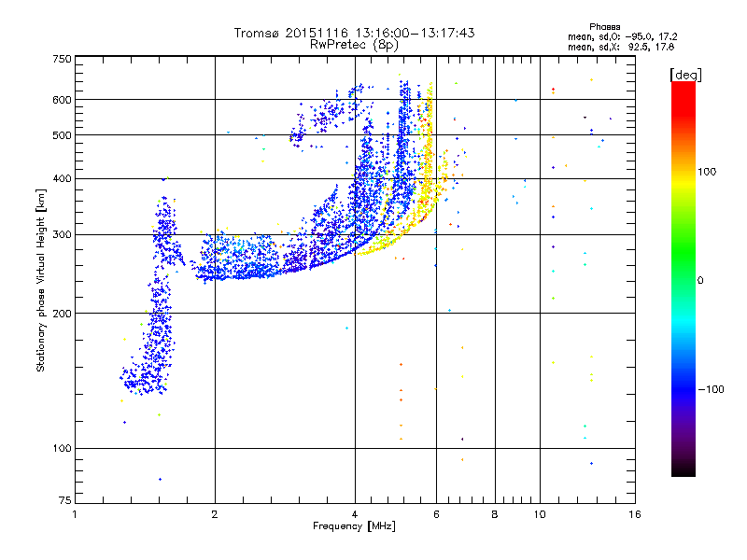This screenshot has width=747, height=560.
Task: Click the 'Stationary phase Virtual Height [km]' axis label
Action: [x=41, y=281]
